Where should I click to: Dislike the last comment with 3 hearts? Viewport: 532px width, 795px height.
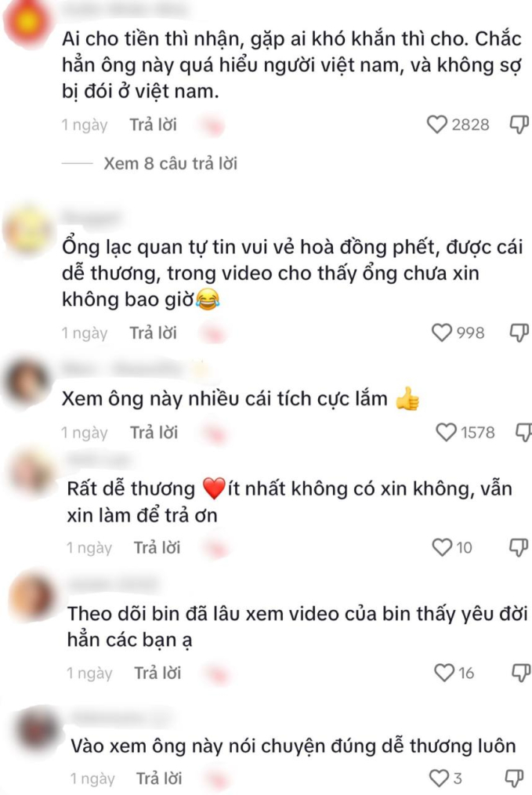514,778
